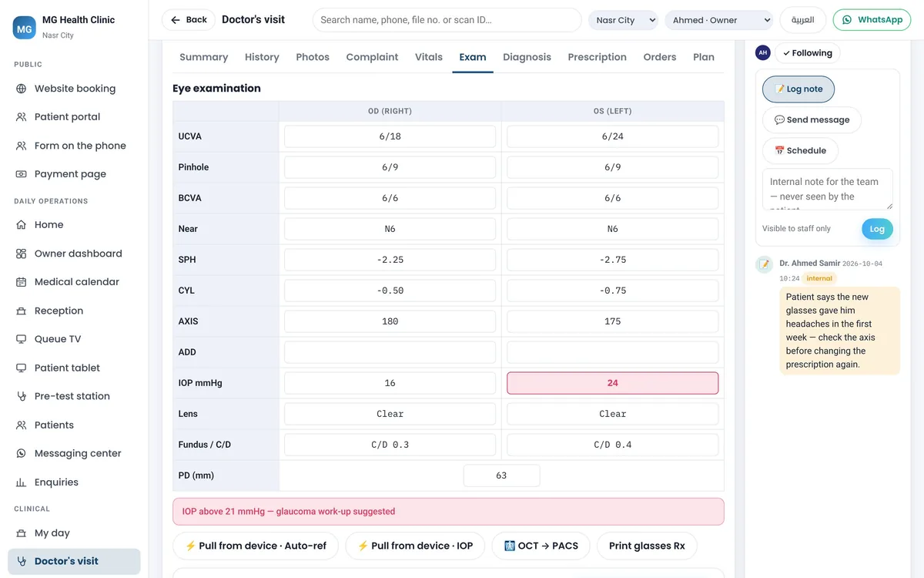Open the Ahmed · Owner user dropdown

718,20
